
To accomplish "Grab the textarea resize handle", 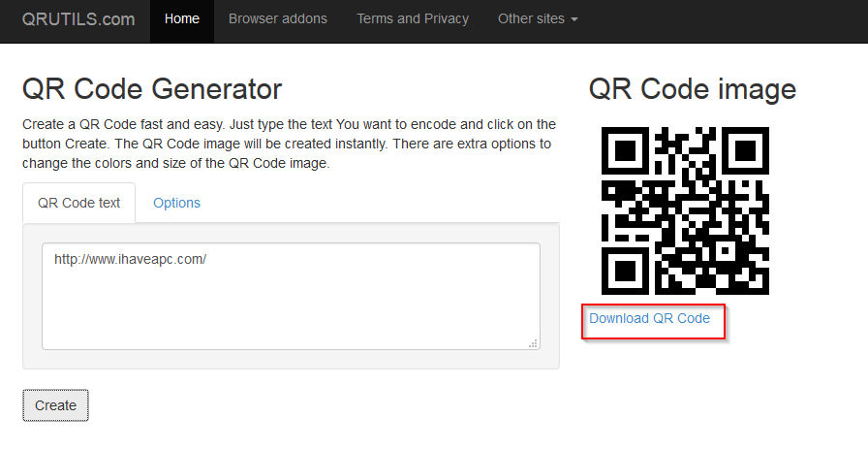I will click(533, 343).
